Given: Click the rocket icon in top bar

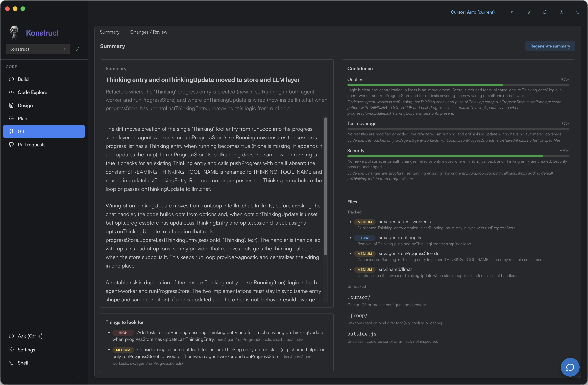Looking at the screenshot, I should point(529,12).
